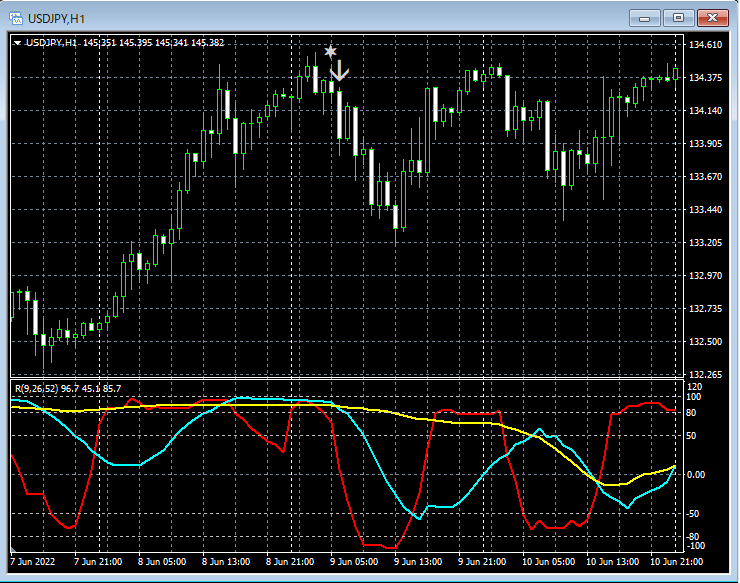740x583 pixels.
Task: Click price level 132.500 on the scale
Action: [706, 342]
